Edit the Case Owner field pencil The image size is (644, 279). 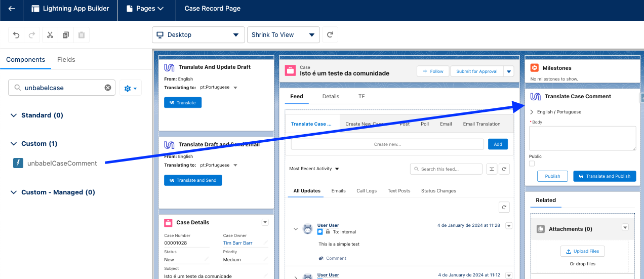pyautogui.click(x=266, y=243)
